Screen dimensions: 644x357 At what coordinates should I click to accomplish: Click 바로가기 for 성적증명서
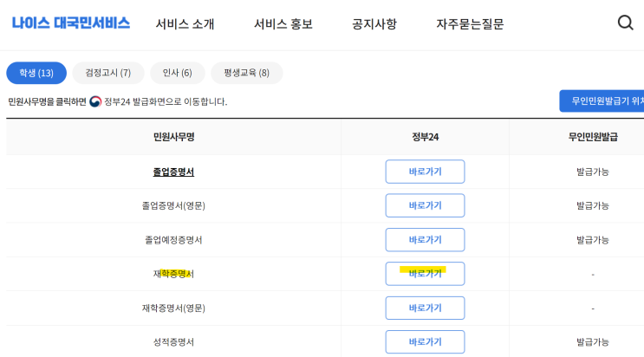pyautogui.click(x=425, y=341)
